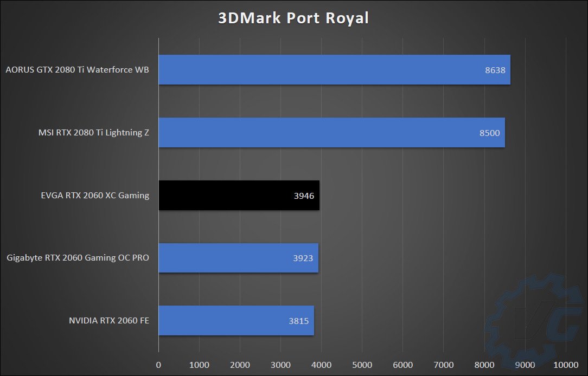
Task: Select the NVIDIA RTX 2060 FE label
Action: pos(108,321)
